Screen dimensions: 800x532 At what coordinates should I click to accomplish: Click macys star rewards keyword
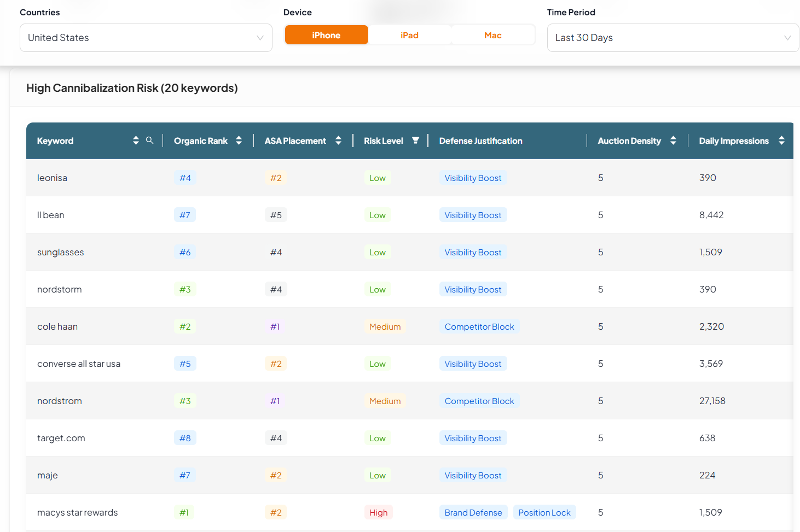click(x=78, y=512)
